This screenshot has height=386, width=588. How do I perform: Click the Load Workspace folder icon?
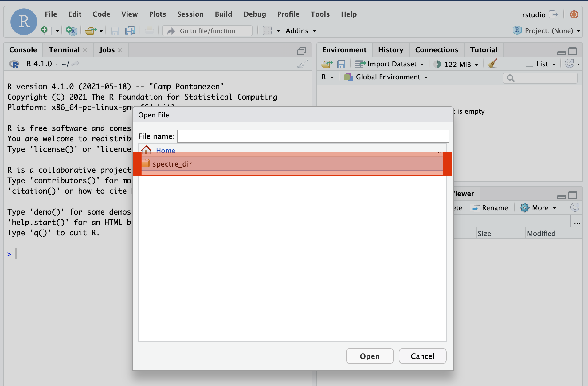coord(327,64)
